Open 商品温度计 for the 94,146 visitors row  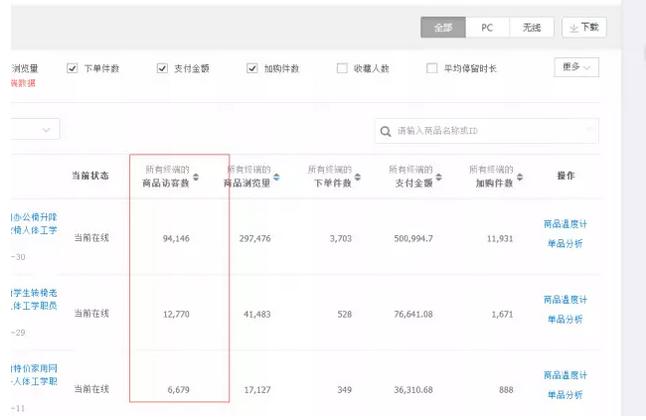(x=565, y=224)
